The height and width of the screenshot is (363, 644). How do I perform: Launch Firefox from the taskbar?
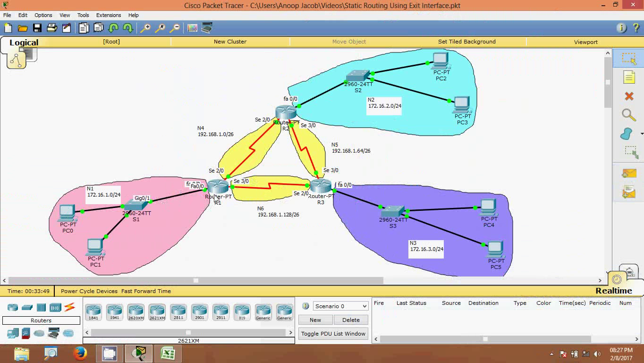tap(79, 353)
